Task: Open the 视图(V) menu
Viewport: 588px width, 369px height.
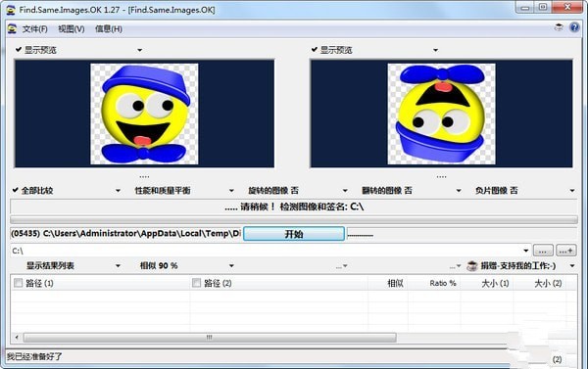Action: 72,28
